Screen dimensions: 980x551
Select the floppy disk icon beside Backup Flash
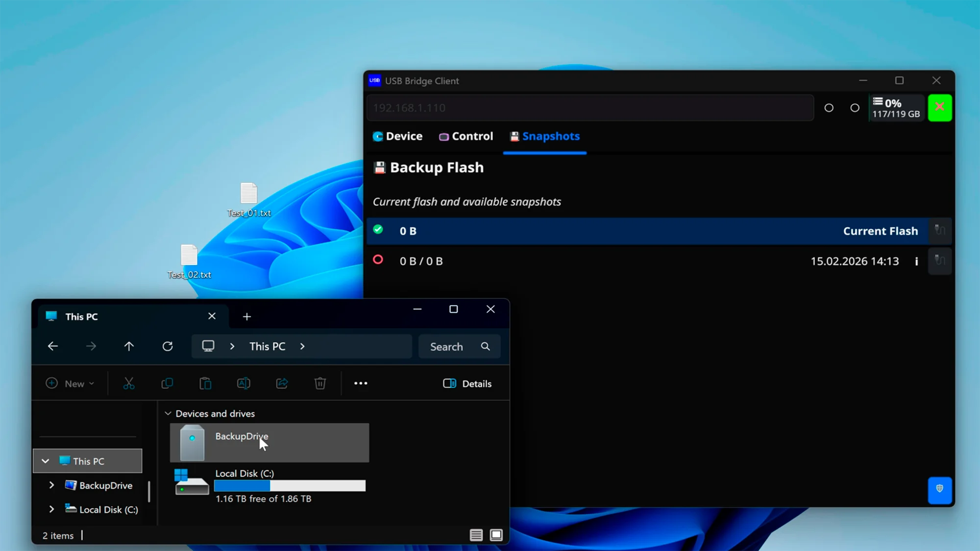379,167
